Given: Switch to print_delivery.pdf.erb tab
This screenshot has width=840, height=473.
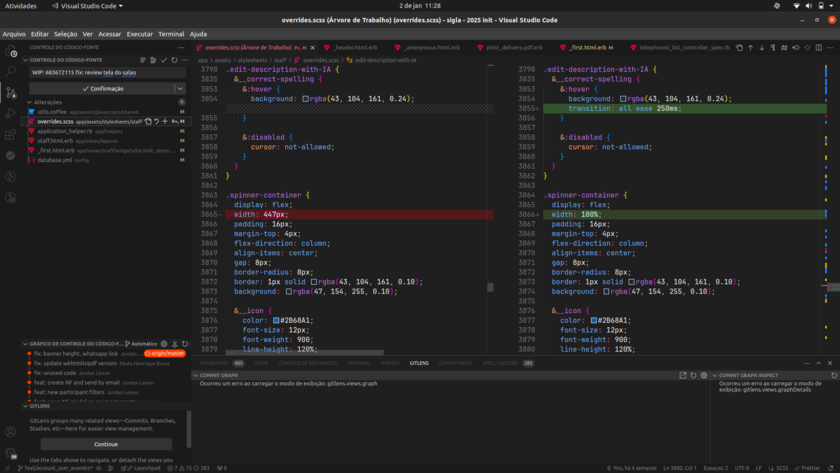Looking at the screenshot, I should click(514, 48).
